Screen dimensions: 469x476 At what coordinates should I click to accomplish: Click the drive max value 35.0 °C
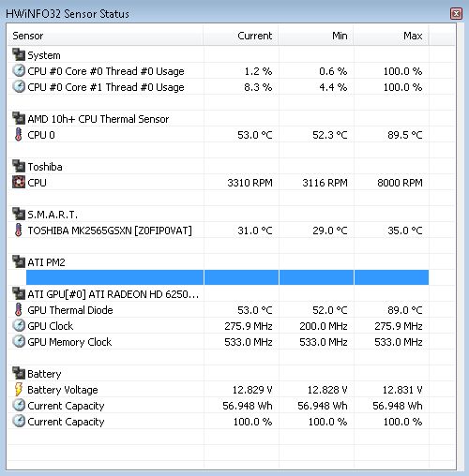tap(405, 231)
